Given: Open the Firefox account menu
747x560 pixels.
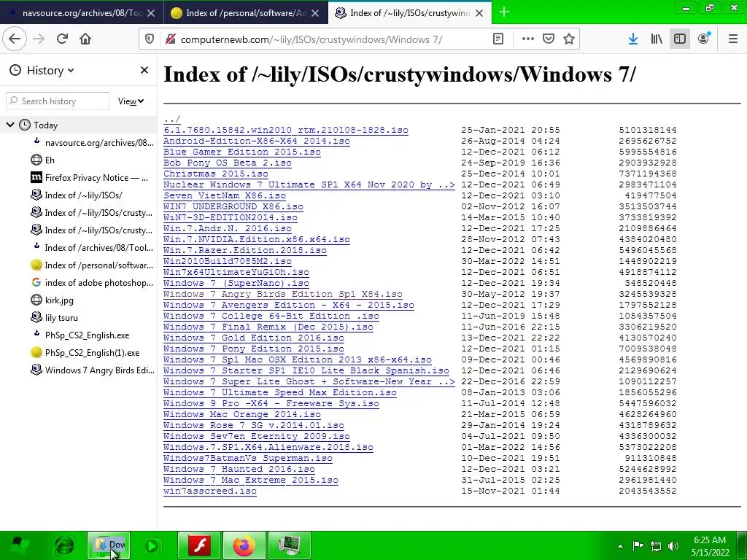Looking at the screenshot, I should pyautogui.click(x=704, y=39).
